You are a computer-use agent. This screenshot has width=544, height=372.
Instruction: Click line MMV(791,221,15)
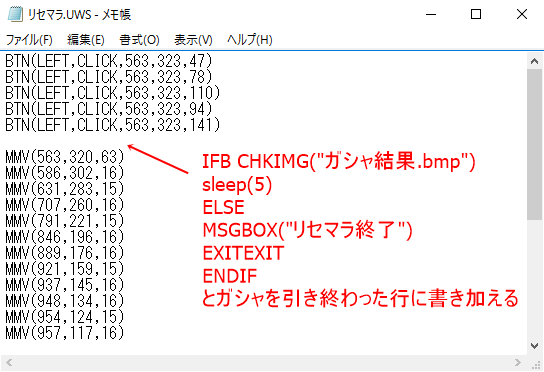click(x=65, y=221)
